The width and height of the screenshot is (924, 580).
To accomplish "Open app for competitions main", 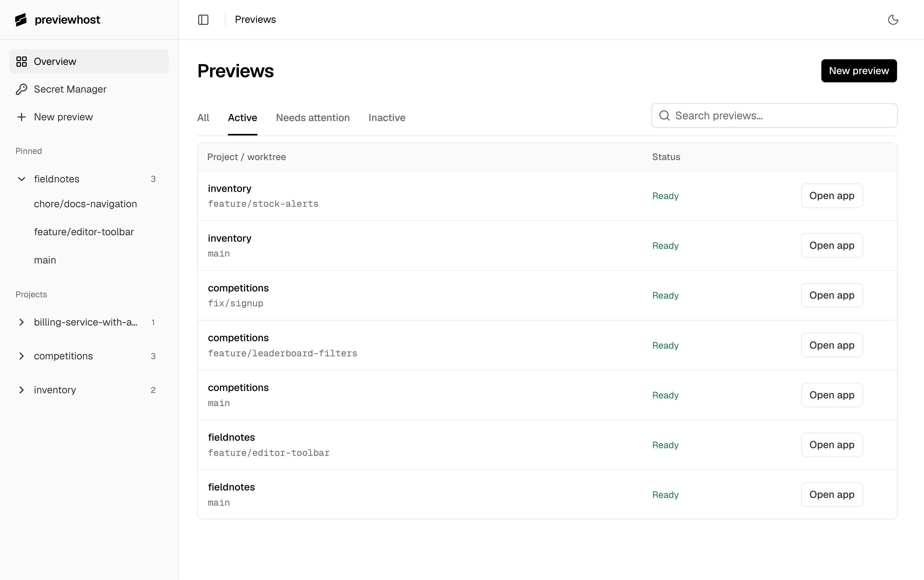I will point(832,395).
